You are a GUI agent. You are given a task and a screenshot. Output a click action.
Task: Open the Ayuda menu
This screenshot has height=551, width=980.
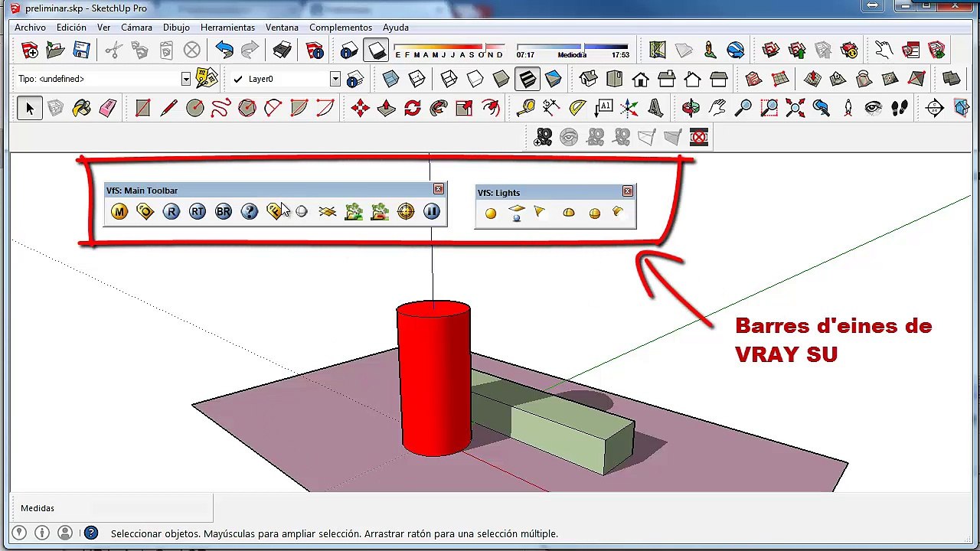click(x=396, y=27)
